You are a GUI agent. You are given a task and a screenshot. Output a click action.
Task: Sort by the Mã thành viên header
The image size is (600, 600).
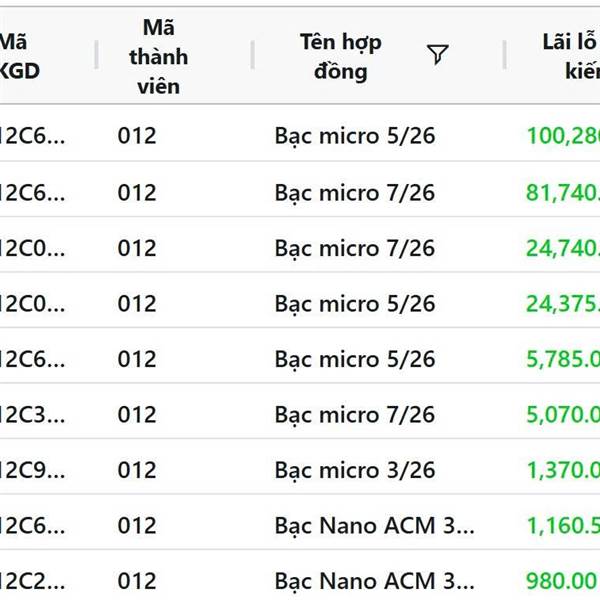[x=157, y=56]
